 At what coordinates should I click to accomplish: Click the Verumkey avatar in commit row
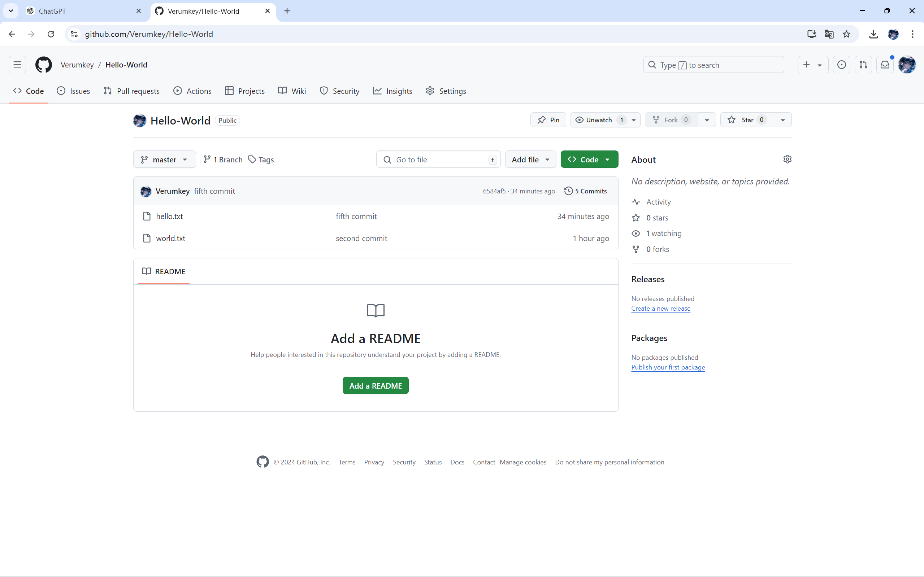point(146,191)
